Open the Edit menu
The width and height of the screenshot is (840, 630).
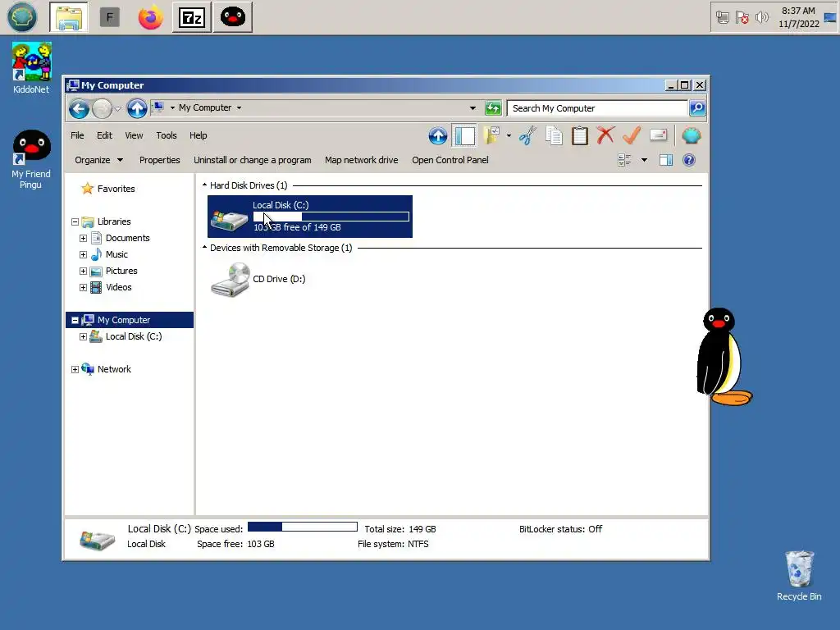(x=104, y=135)
